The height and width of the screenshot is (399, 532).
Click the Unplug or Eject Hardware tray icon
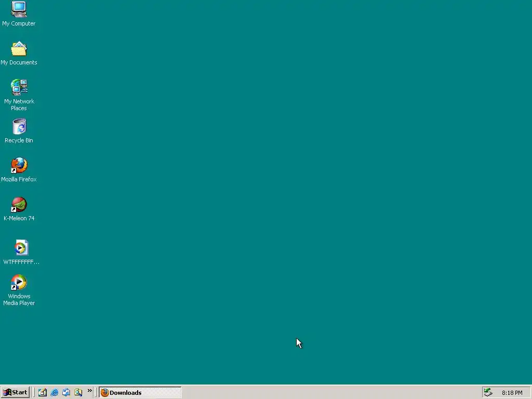tap(488, 393)
